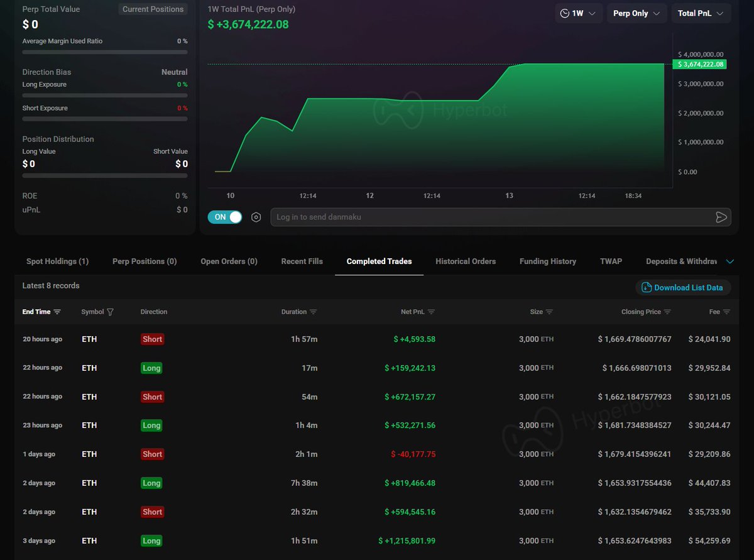Image resolution: width=754 pixels, height=560 pixels.
Task: Click the Download List Data button
Action: pyautogui.click(x=683, y=287)
